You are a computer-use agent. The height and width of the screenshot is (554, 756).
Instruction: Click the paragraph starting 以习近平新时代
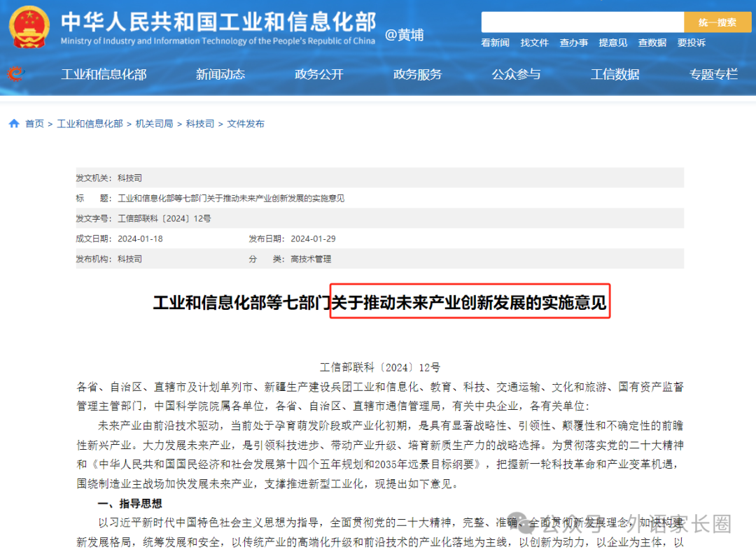pyautogui.click(x=380, y=533)
